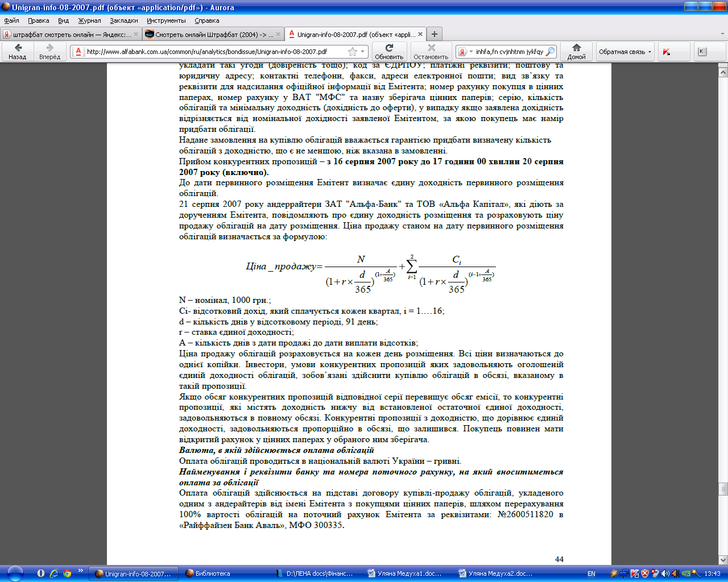
Task: Close the Смотреть онлайн Штрафбат tab
Action: pyautogui.click(x=278, y=35)
